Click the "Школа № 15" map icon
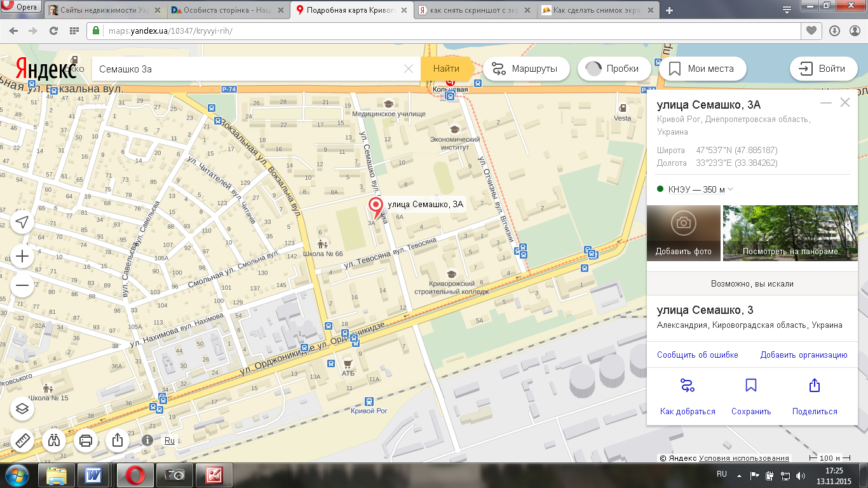This screenshot has height=488, width=868. pos(48,388)
